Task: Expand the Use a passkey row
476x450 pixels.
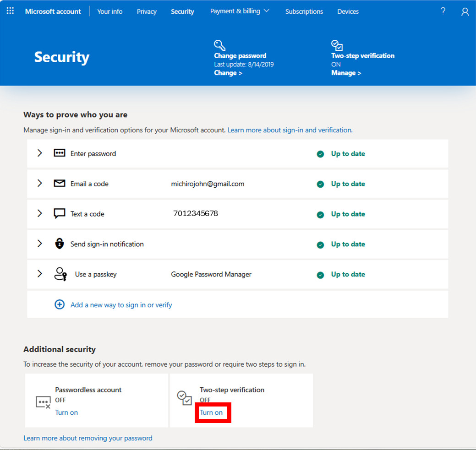Action: (x=39, y=273)
